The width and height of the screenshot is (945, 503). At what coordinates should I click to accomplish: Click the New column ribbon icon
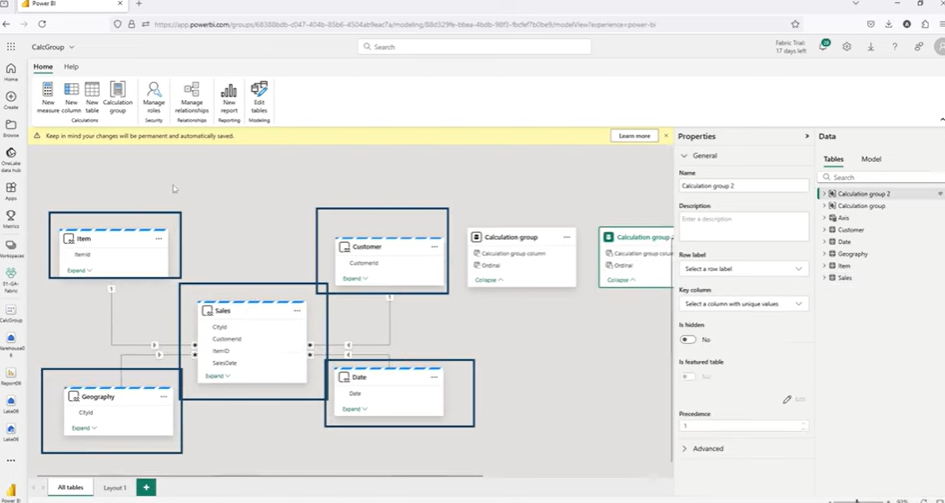pyautogui.click(x=71, y=97)
